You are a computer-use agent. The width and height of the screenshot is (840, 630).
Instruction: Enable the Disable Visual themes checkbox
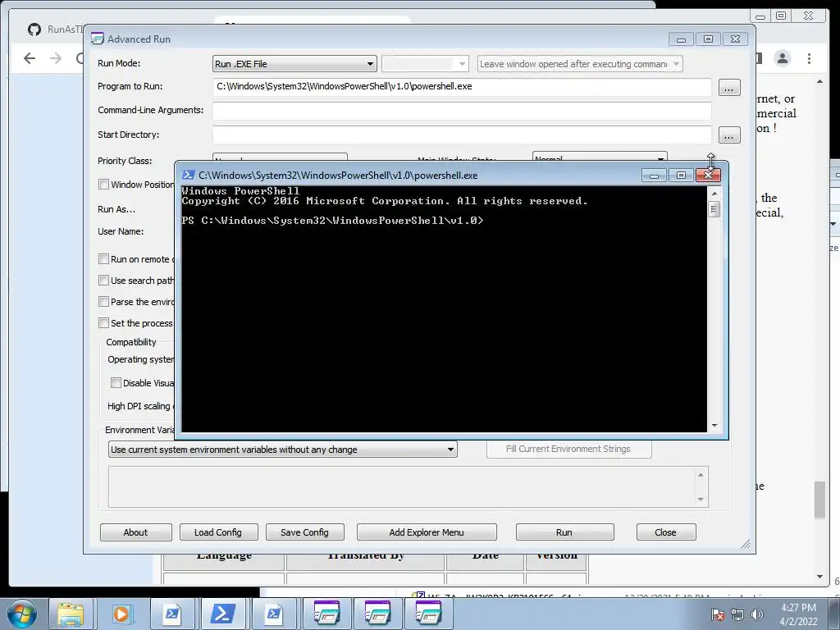pos(116,382)
